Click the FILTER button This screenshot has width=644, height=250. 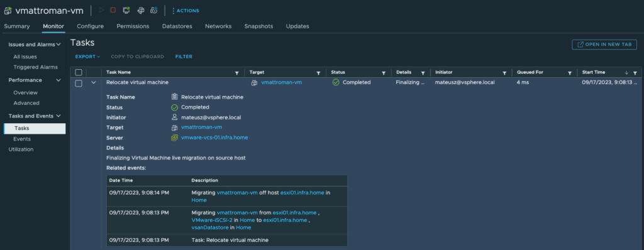coord(184,57)
